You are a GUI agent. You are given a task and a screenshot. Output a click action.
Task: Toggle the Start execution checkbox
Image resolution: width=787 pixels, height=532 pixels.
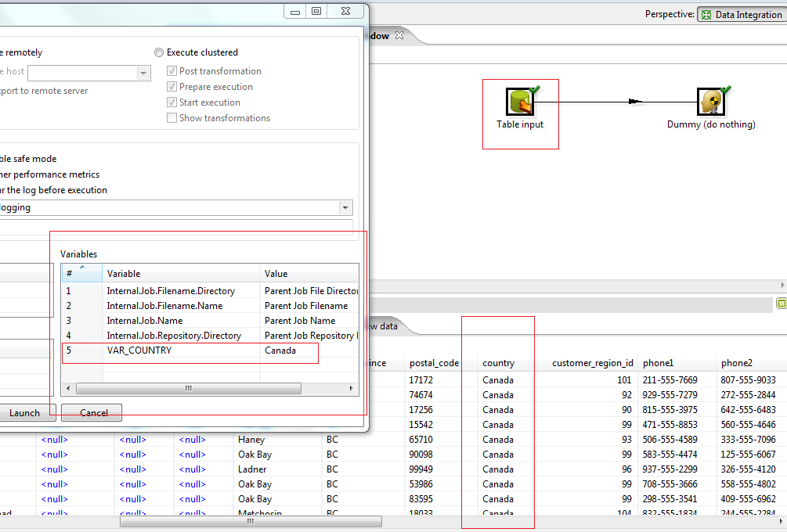point(171,102)
